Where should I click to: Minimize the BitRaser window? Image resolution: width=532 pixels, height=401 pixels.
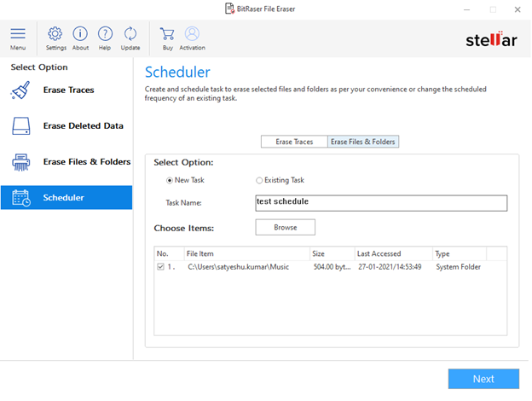pyautogui.click(x=467, y=9)
